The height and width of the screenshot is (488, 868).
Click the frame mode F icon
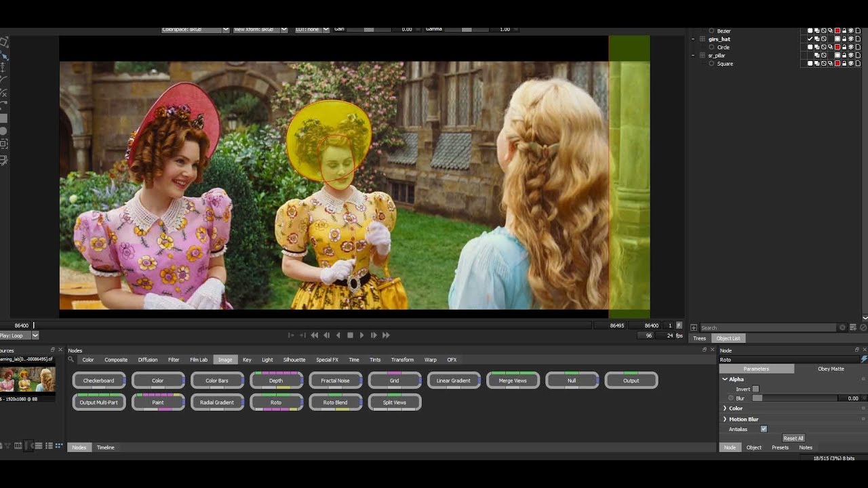(x=679, y=325)
